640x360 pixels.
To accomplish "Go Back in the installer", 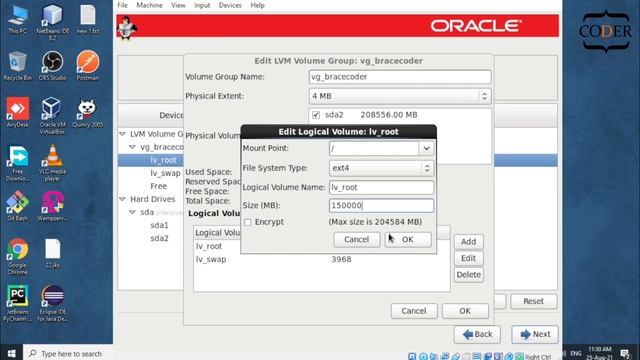I will coord(477,334).
